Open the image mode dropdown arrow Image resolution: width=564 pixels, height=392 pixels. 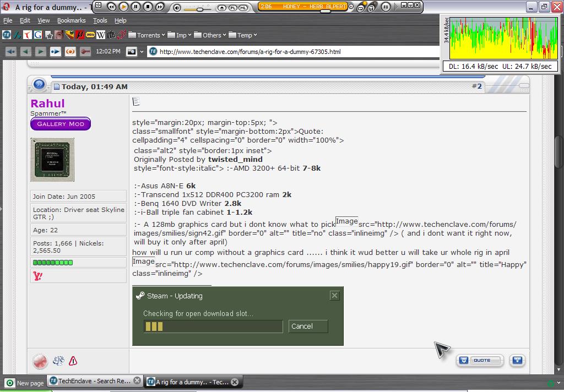tap(142, 52)
